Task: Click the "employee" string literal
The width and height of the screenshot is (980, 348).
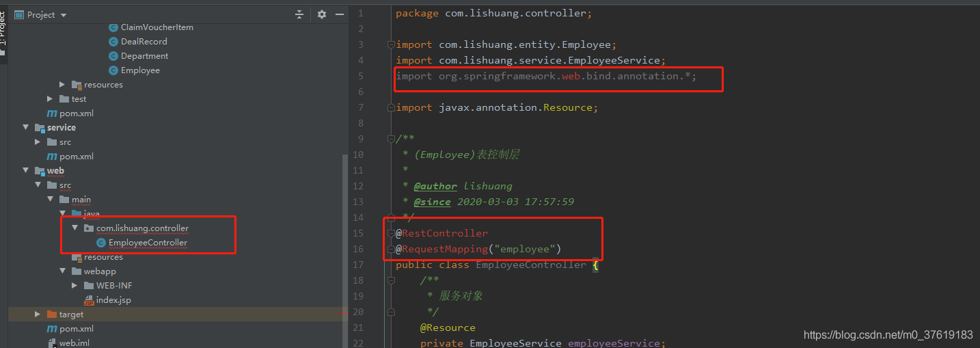Action: coord(525,249)
